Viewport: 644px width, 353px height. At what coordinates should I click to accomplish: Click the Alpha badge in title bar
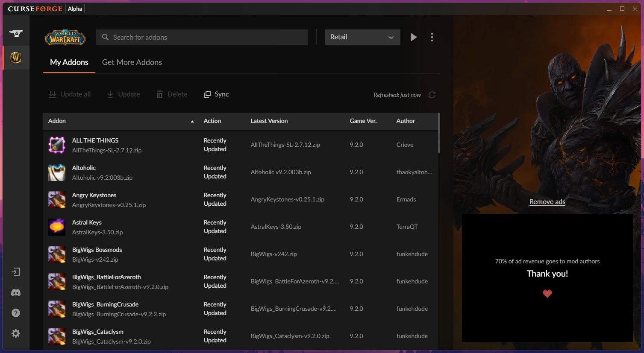coord(75,9)
